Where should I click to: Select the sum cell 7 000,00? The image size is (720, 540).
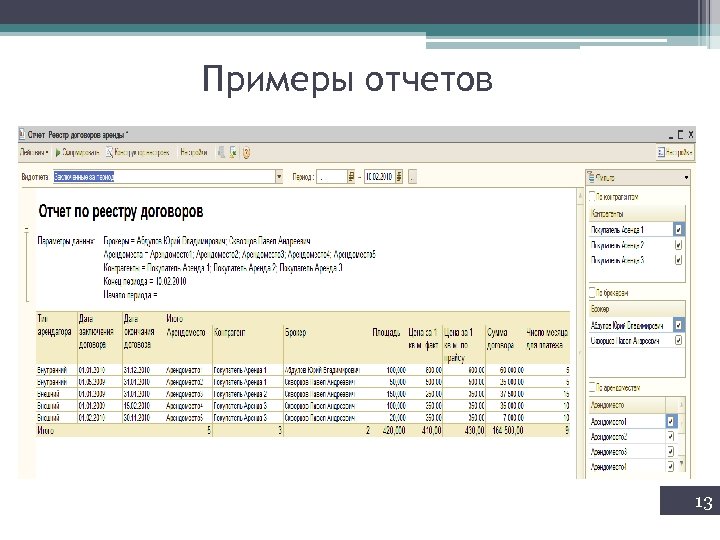tap(512, 418)
